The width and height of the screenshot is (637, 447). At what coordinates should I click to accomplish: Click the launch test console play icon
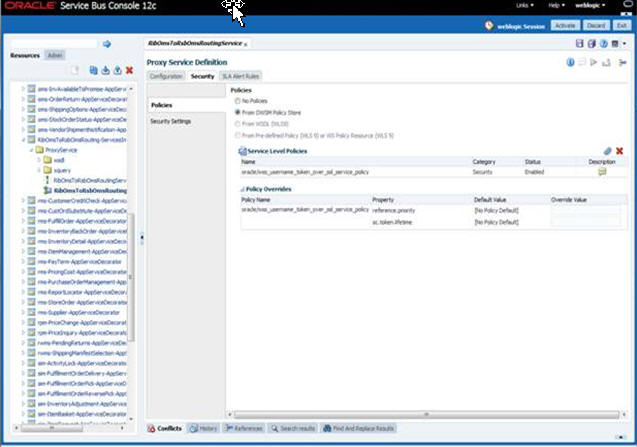point(594,62)
